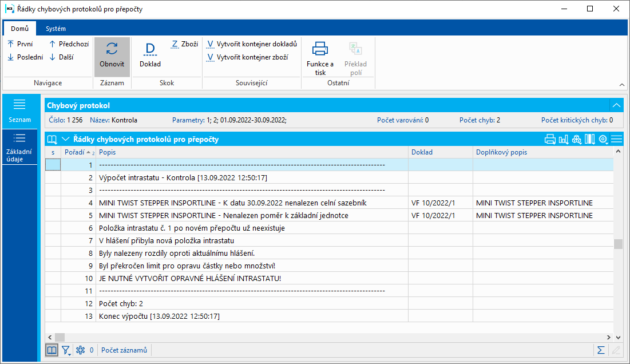Collapse the Řádky chybových protokolů section chevron

click(65, 139)
